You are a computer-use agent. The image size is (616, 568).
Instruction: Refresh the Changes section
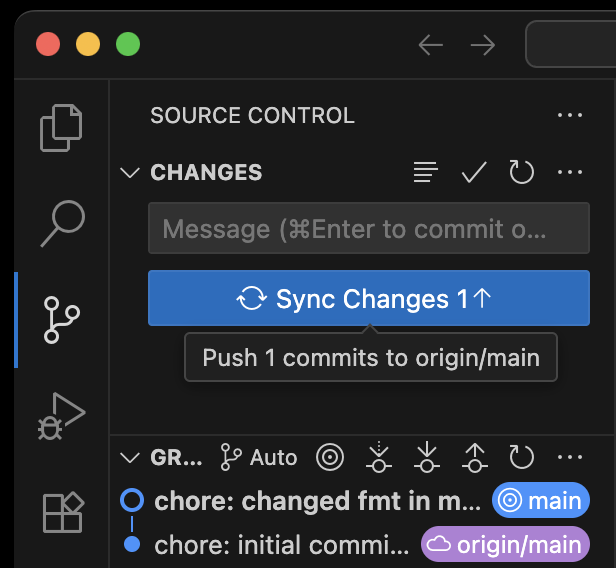click(x=521, y=172)
